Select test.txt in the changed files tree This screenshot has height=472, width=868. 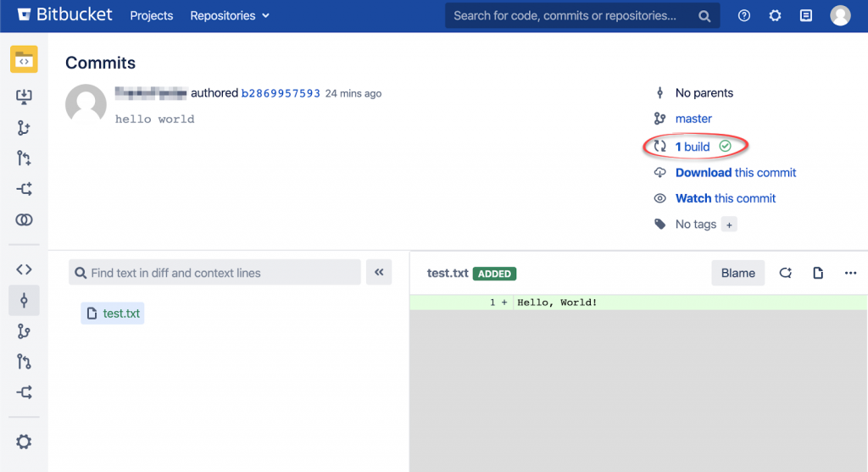[x=121, y=314]
